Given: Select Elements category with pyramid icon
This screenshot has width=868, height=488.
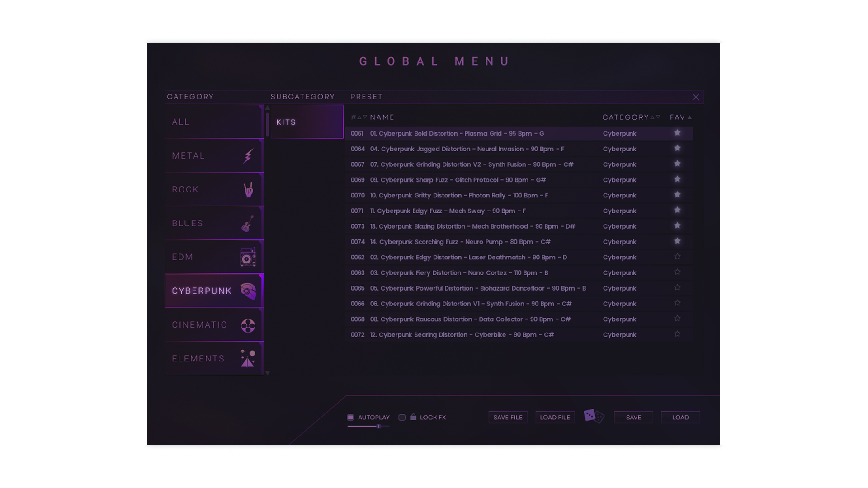Looking at the screenshot, I should (x=214, y=358).
